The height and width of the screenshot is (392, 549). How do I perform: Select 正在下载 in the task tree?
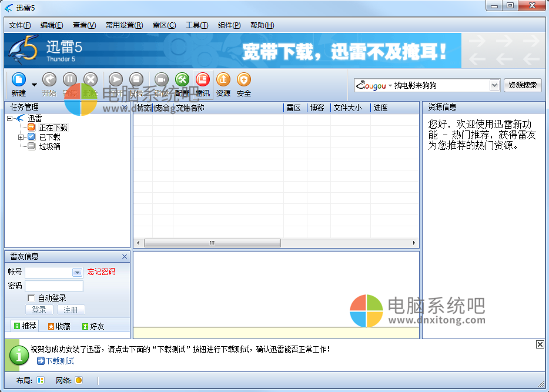[x=53, y=128]
